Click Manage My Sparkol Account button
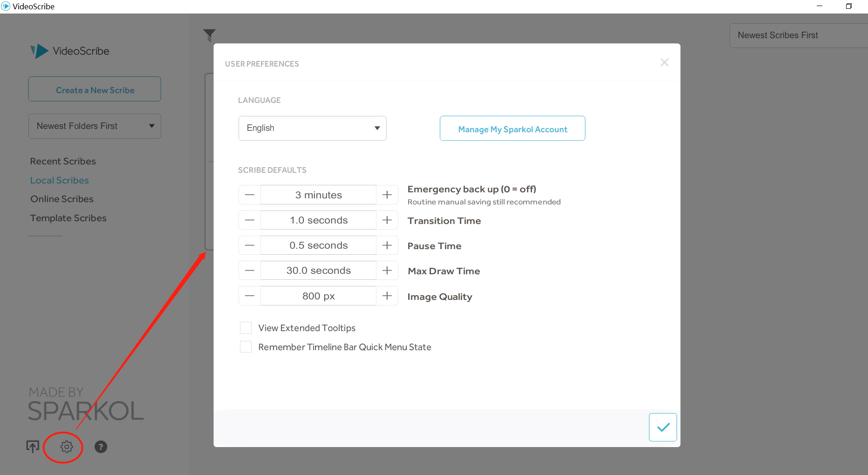This screenshot has width=868, height=475. pyautogui.click(x=513, y=129)
